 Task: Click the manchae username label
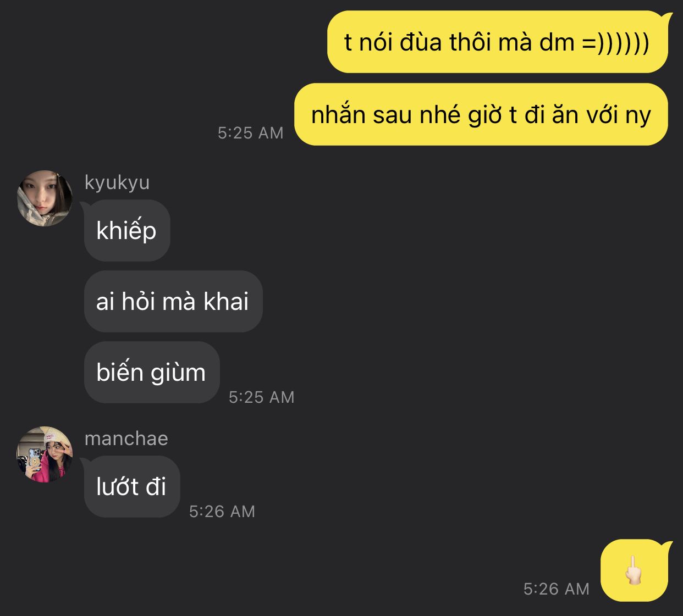point(126,438)
